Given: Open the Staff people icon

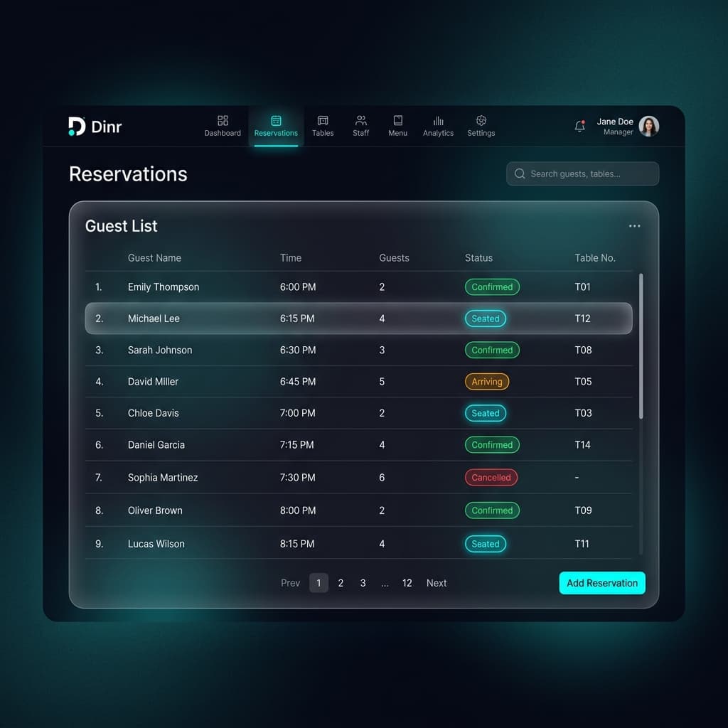Looking at the screenshot, I should [x=361, y=121].
